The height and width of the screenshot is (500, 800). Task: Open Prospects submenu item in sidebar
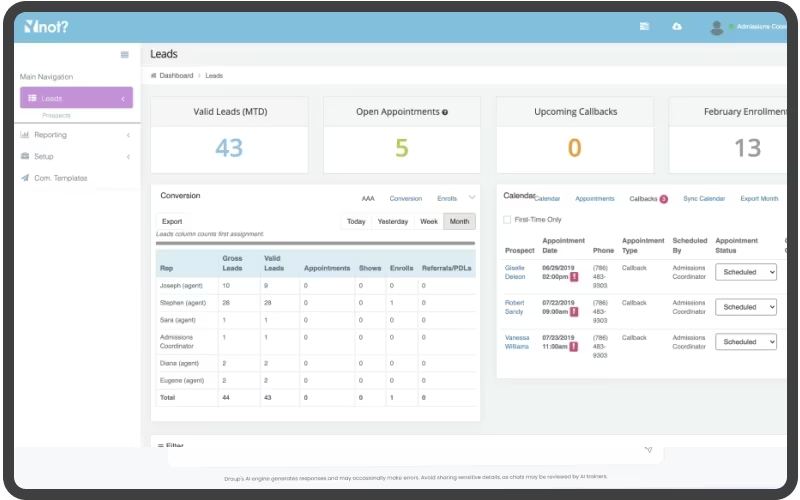click(56, 115)
